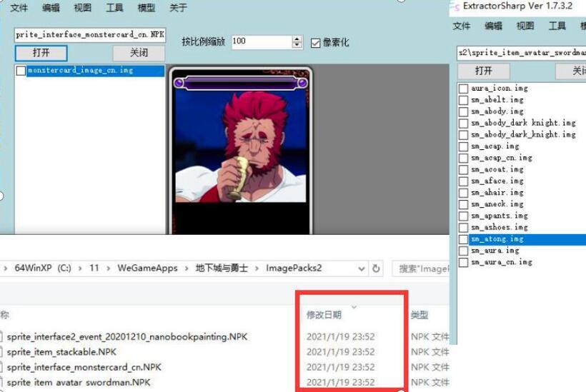The width and height of the screenshot is (586, 392).
Task: Check the sm_aface.img checkbox
Action: [x=463, y=181]
